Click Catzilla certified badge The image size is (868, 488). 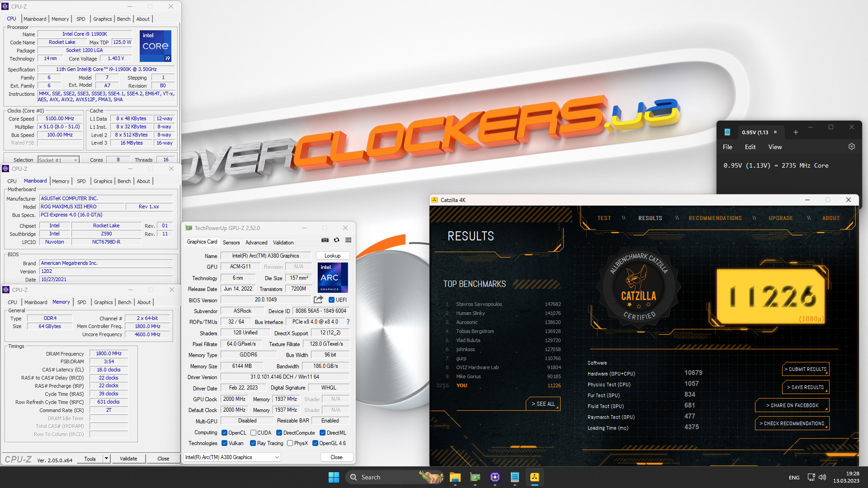point(638,288)
